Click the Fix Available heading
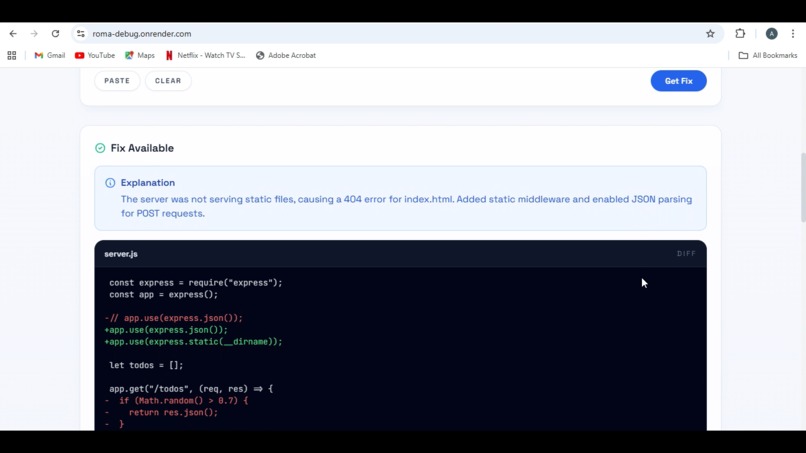The width and height of the screenshot is (806, 453). (x=142, y=148)
